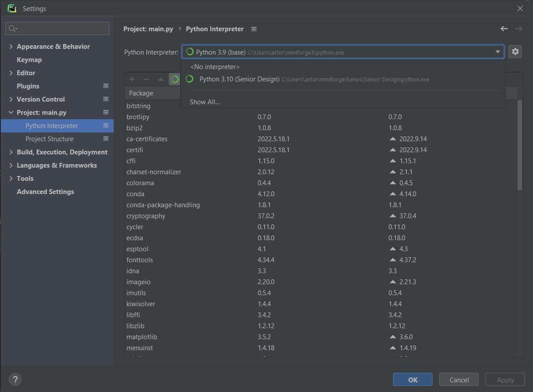Click the Python 3.9 (base) interpreter combo box

tap(343, 52)
